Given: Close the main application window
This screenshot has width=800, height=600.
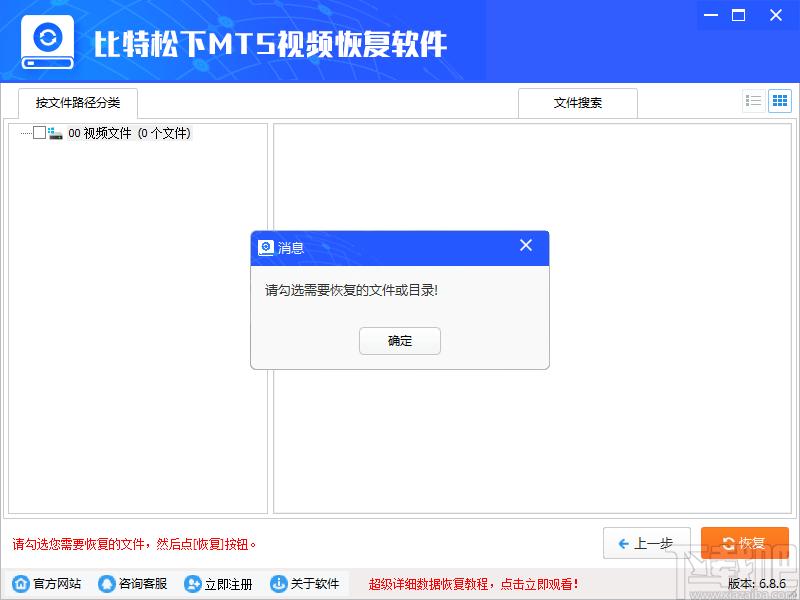Looking at the screenshot, I should click(x=776, y=15).
